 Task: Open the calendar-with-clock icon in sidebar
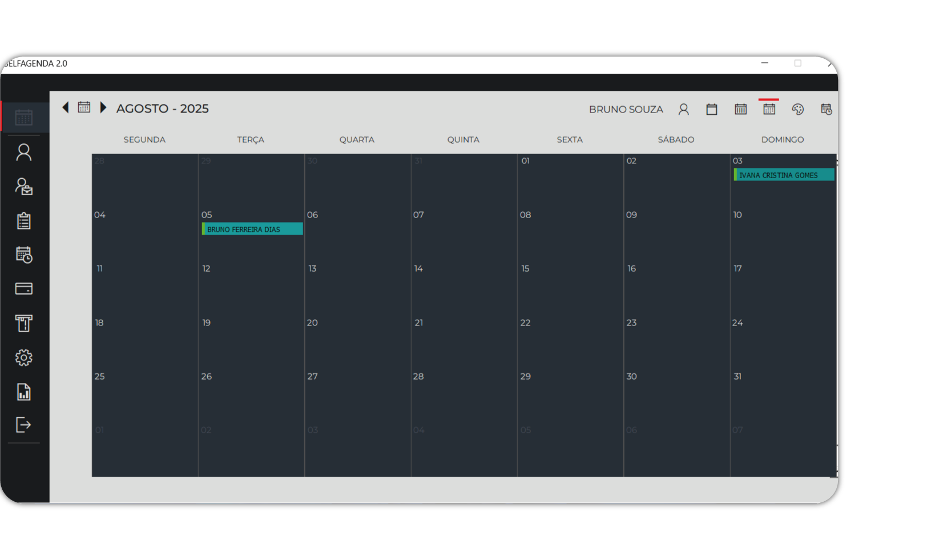point(23,255)
